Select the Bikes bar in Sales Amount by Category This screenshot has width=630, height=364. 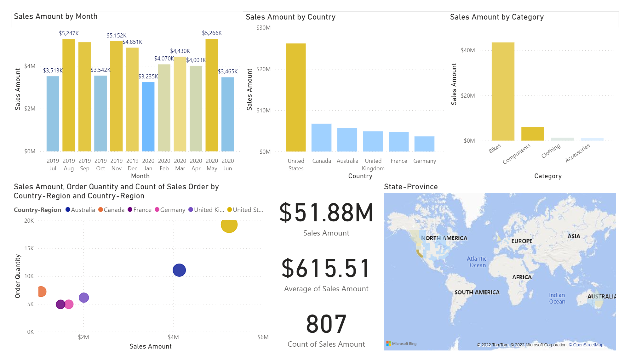click(503, 92)
